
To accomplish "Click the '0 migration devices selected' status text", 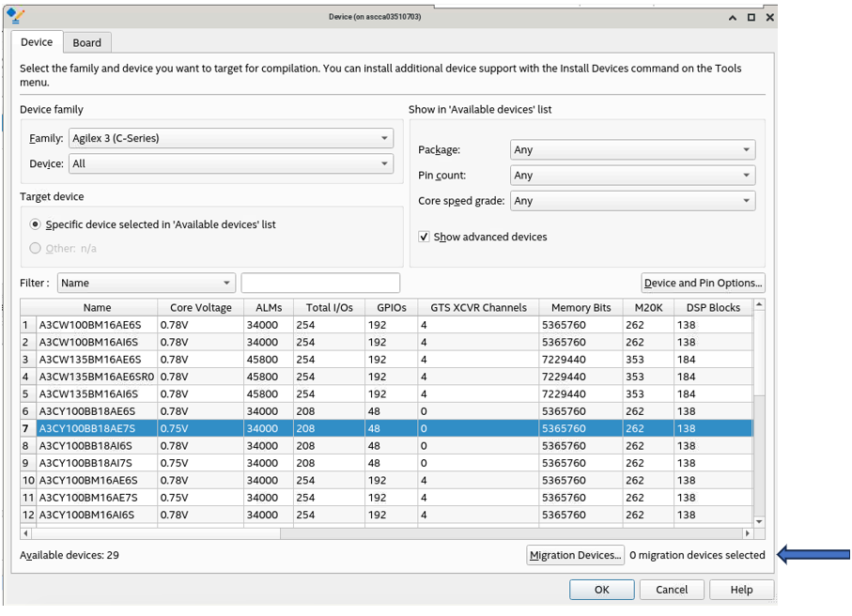I will click(x=697, y=555).
